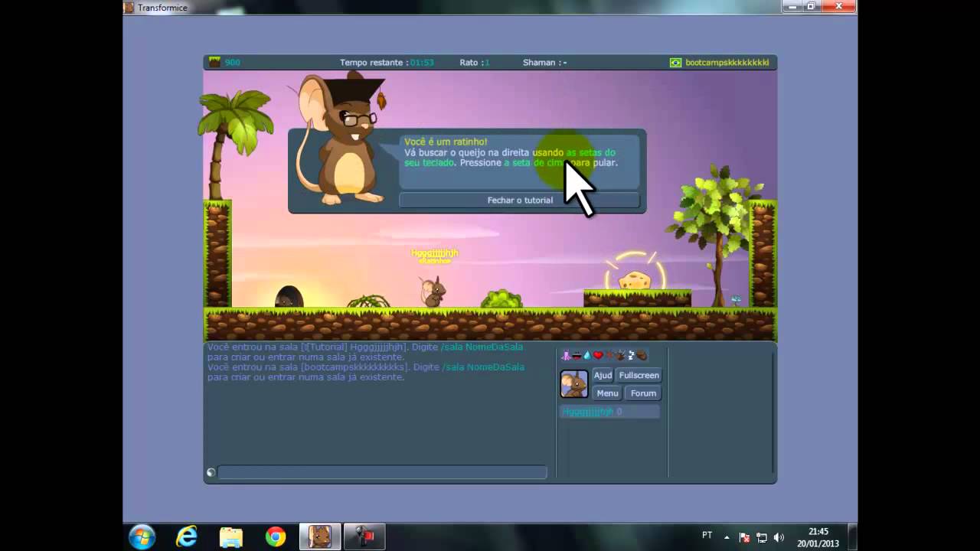Click the Rato counter label

point(474,63)
